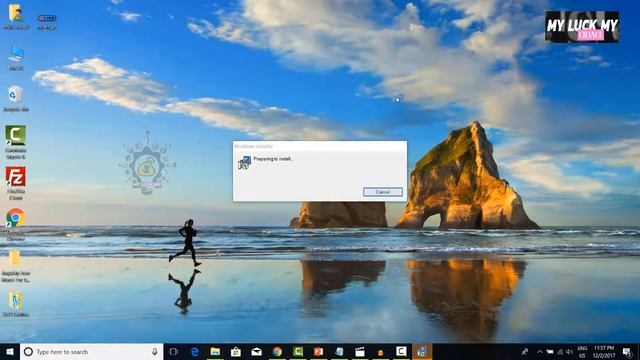
Task: Open the Mail app on the taskbar
Action: click(256, 351)
